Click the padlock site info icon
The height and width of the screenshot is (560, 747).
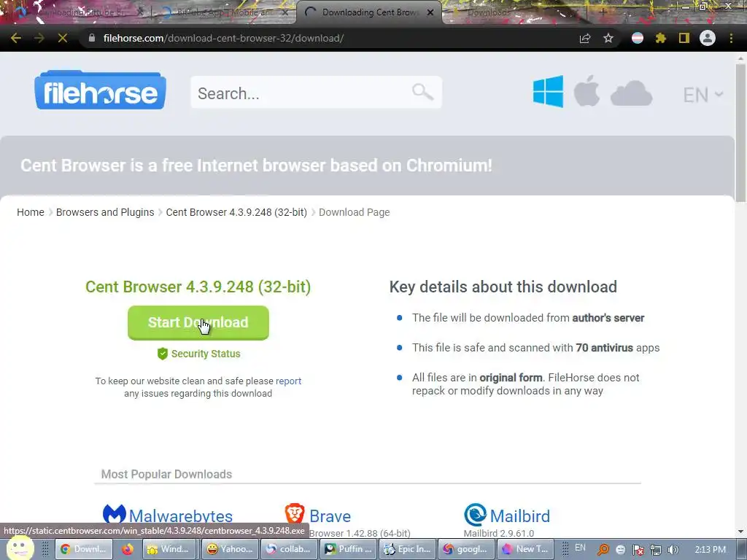point(91,38)
